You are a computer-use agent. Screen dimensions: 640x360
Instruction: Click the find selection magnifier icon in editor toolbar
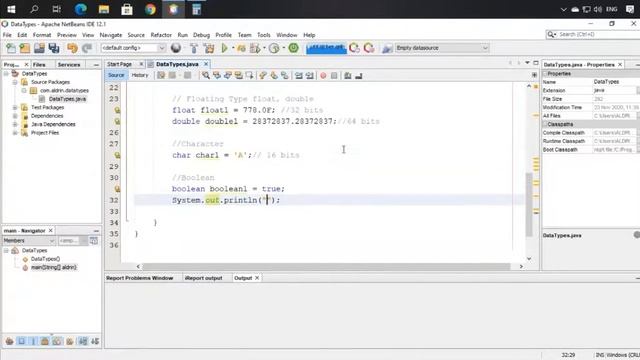pyautogui.click(x=206, y=76)
